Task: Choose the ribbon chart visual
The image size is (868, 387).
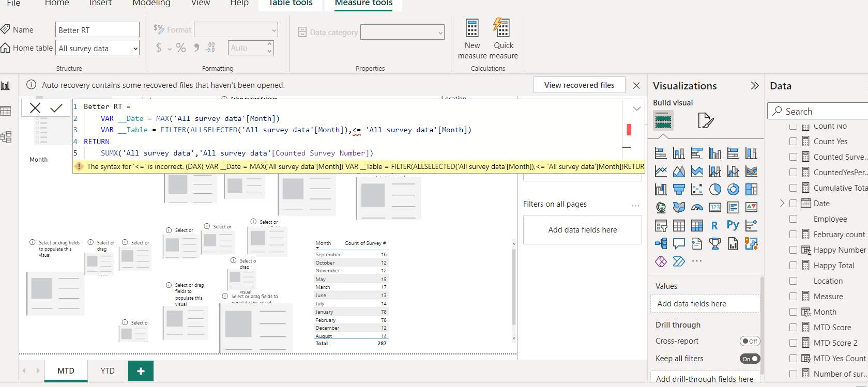Action: (x=751, y=171)
